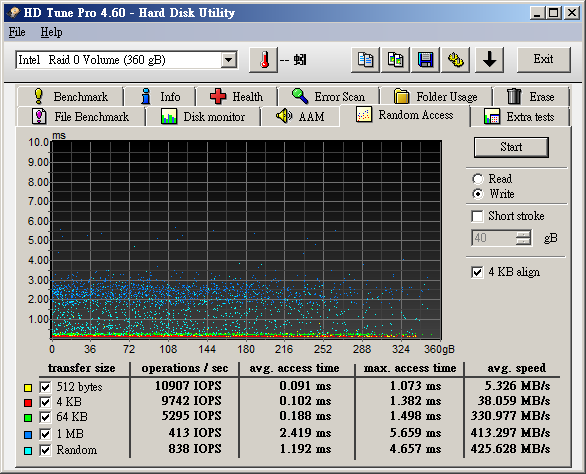Open the Folder Usage tab
This screenshot has height=474, width=586.
coord(436,96)
